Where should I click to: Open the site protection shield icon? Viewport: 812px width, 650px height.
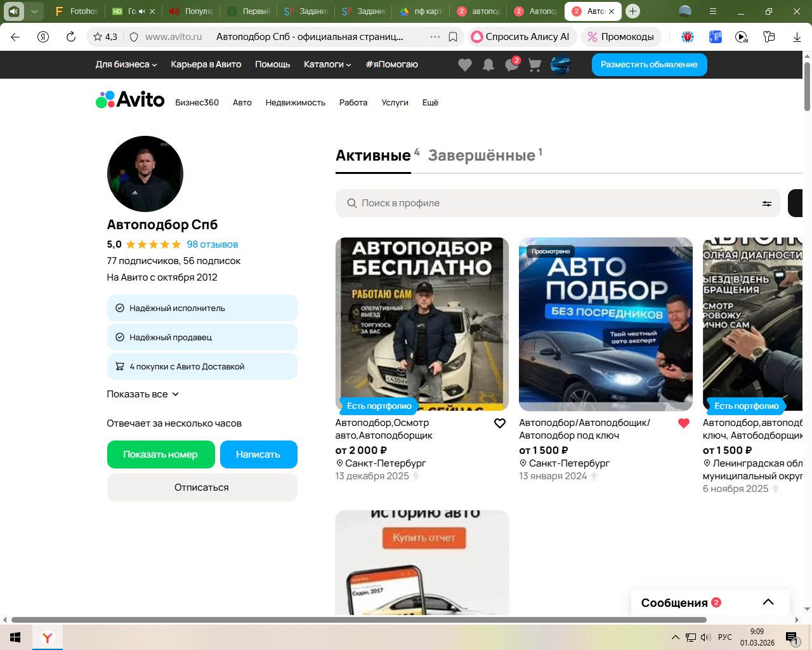134,37
